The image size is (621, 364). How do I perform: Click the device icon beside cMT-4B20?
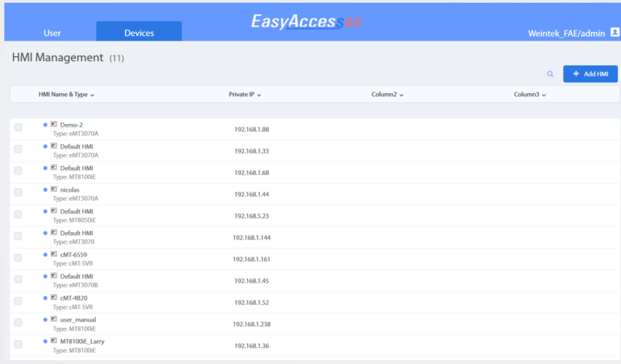pos(54,297)
